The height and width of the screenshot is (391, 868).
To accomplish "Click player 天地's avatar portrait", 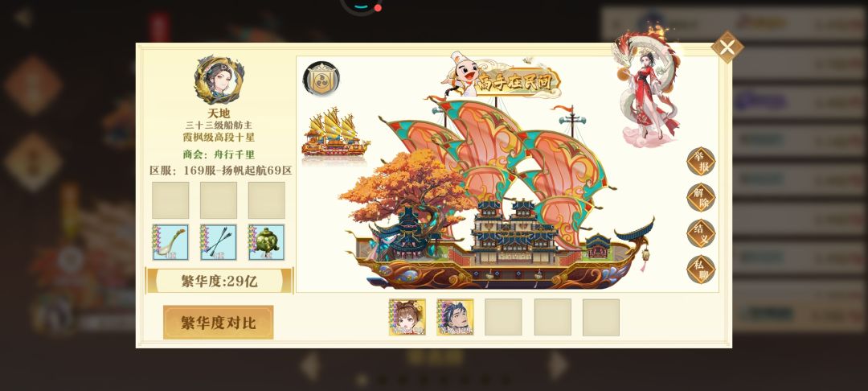I will [219, 80].
